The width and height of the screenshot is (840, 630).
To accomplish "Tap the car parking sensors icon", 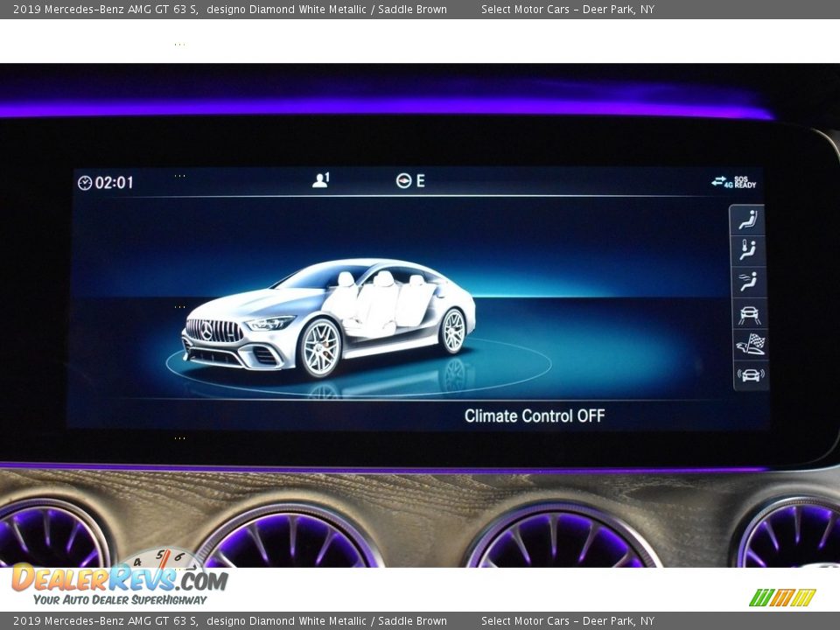I will pos(751,375).
